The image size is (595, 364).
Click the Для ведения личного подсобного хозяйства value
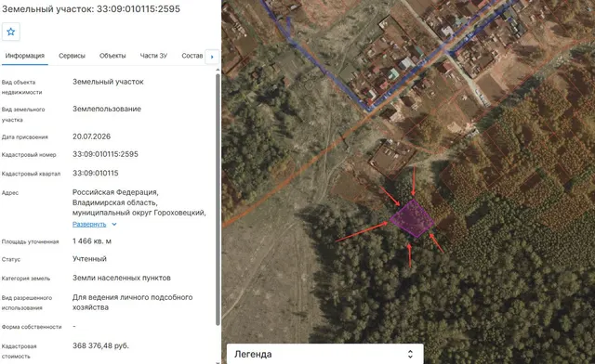132,302
